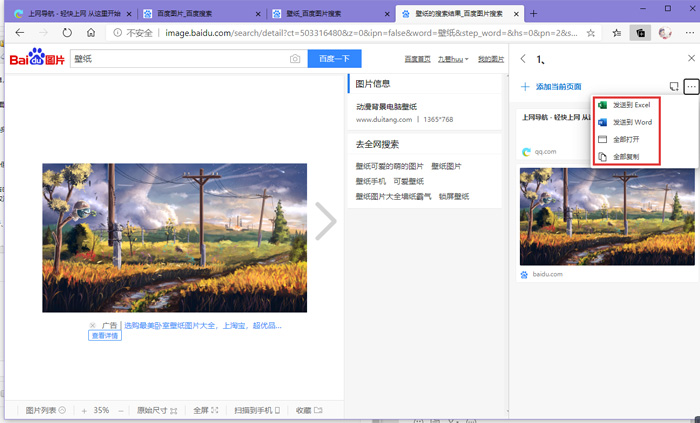Open the 九歌huu account dropdown

[x=453, y=59]
